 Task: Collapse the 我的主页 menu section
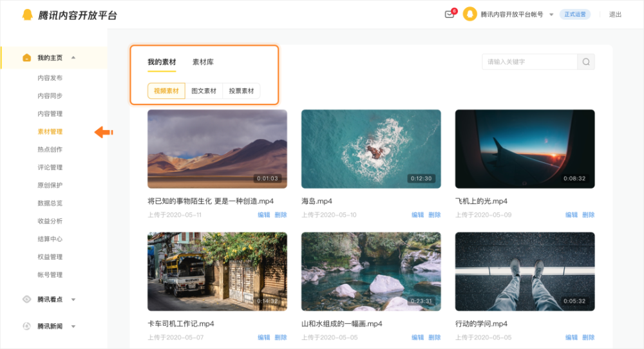73,57
